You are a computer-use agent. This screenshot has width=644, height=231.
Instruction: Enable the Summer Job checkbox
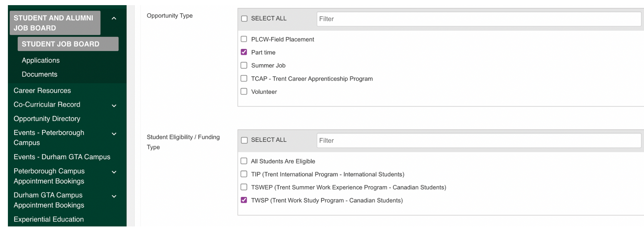click(x=244, y=65)
